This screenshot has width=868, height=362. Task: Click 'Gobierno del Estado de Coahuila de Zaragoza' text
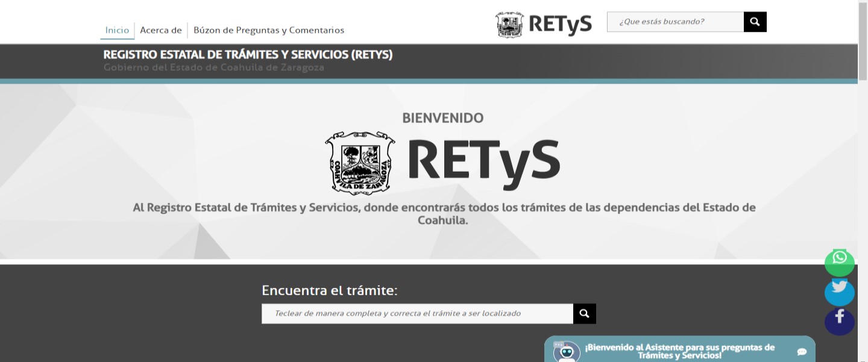pyautogui.click(x=214, y=67)
